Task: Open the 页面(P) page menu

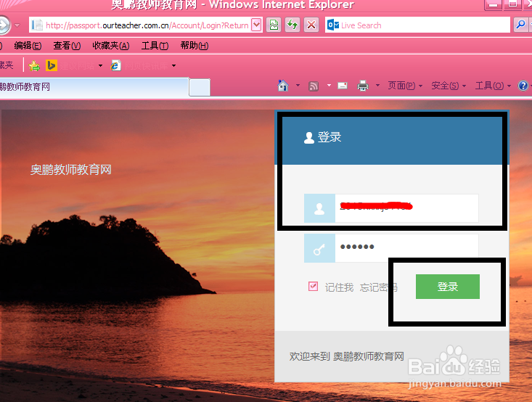Action: tap(405, 86)
